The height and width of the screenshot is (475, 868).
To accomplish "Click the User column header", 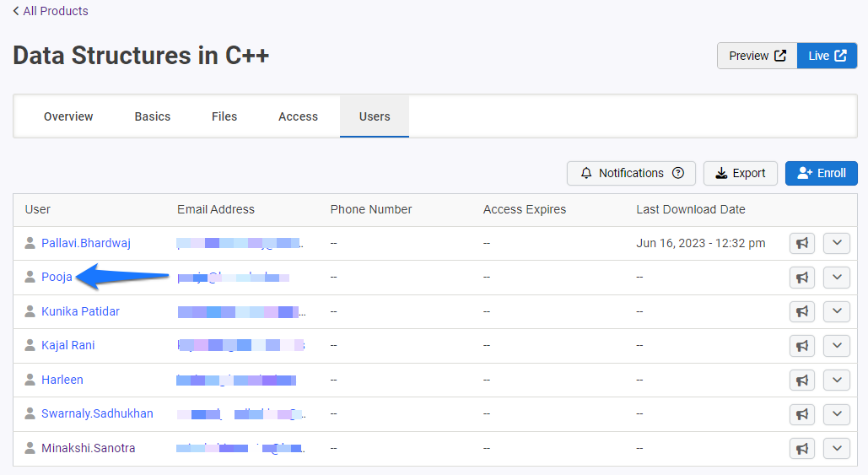I will pyautogui.click(x=38, y=209).
